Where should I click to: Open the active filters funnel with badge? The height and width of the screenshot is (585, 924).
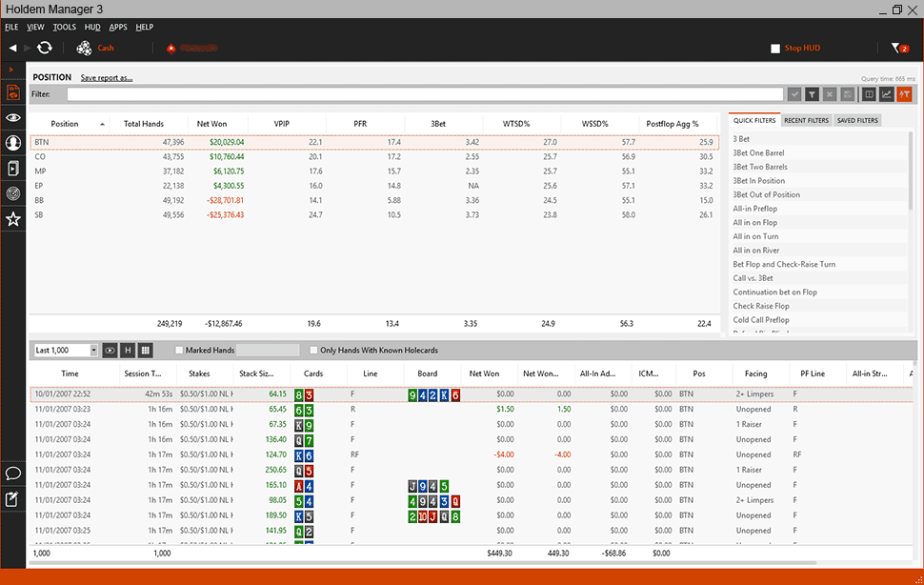tap(897, 48)
